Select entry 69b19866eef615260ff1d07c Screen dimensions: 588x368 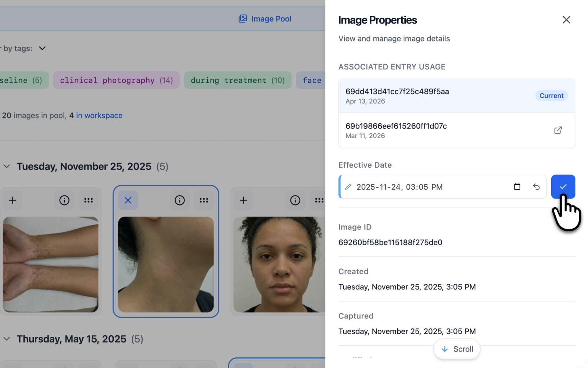coord(457,131)
